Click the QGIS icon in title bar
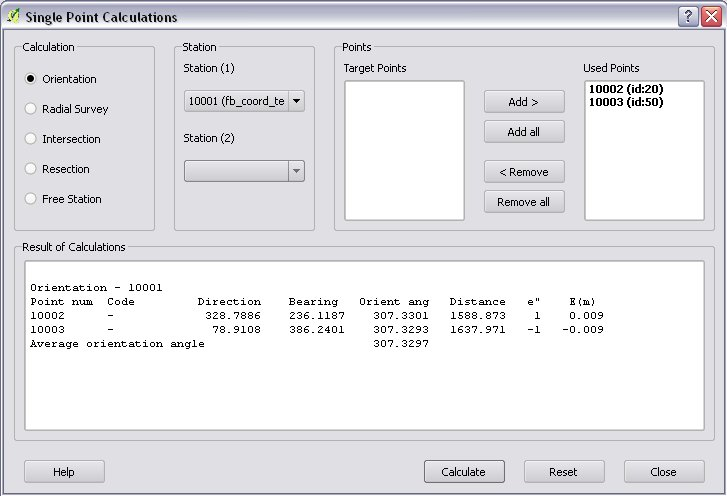Screen dimensions: 727x496 pyautogui.click(x=13, y=17)
